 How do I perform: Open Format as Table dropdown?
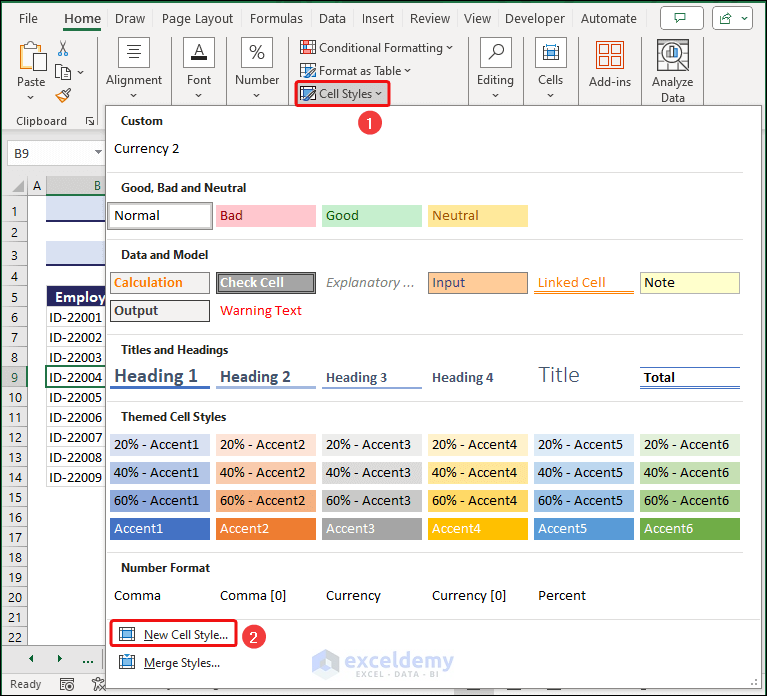[355, 71]
